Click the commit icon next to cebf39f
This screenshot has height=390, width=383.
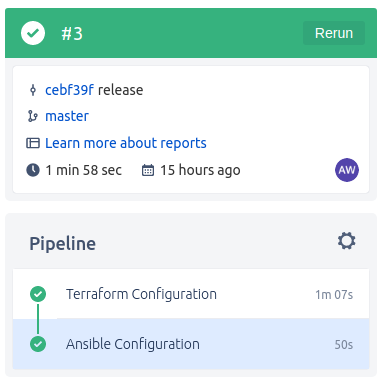click(x=33, y=90)
